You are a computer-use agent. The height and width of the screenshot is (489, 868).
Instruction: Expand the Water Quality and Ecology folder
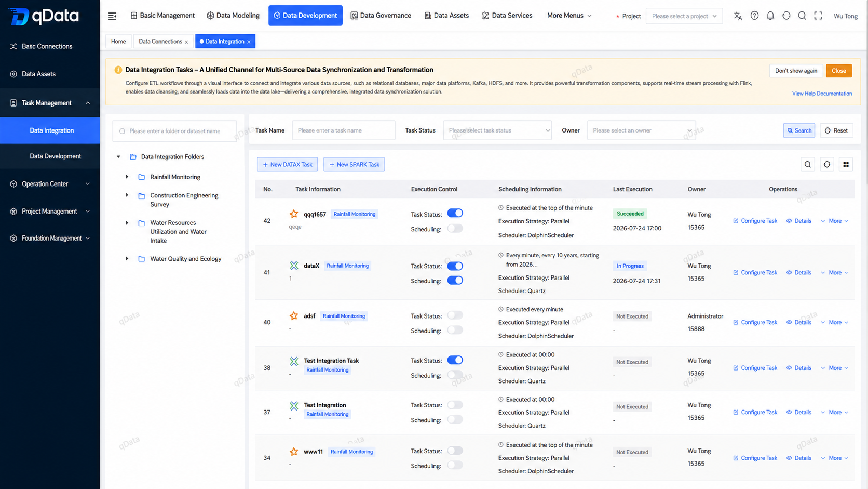coord(127,258)
